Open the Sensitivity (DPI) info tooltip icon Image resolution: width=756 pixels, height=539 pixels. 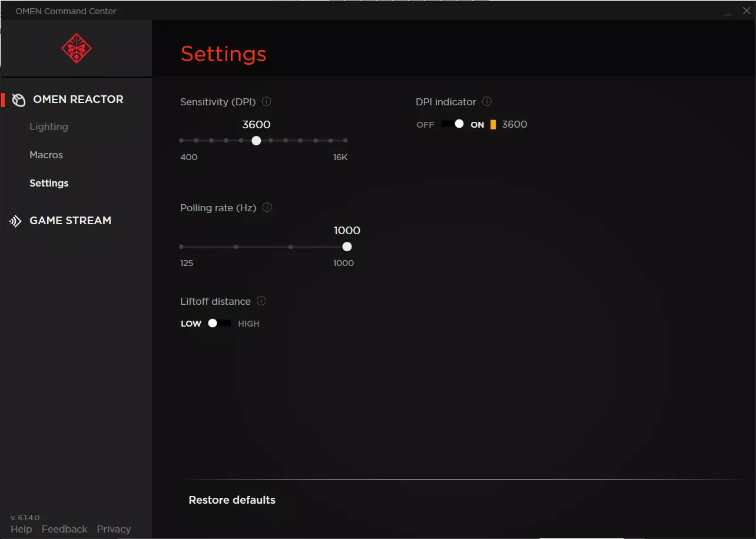(266, 102)
